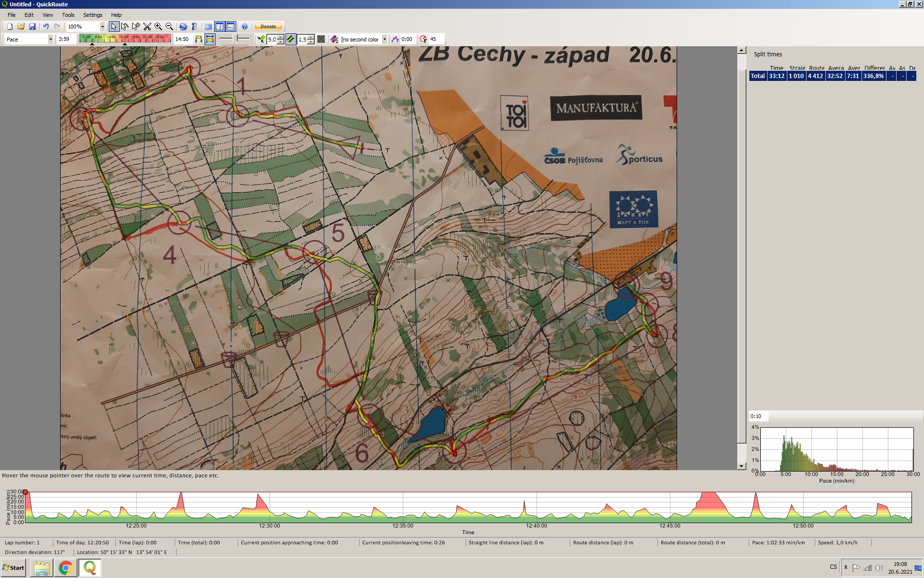Click the QuickRoute taskbar icon
The width and height of the screenshot is (924, 578).
(x=90, y=568)
